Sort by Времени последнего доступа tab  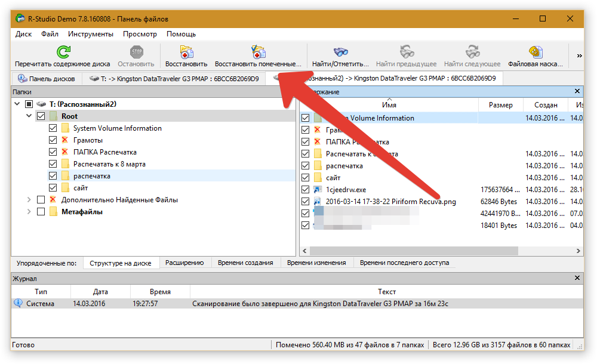[404, 263]
